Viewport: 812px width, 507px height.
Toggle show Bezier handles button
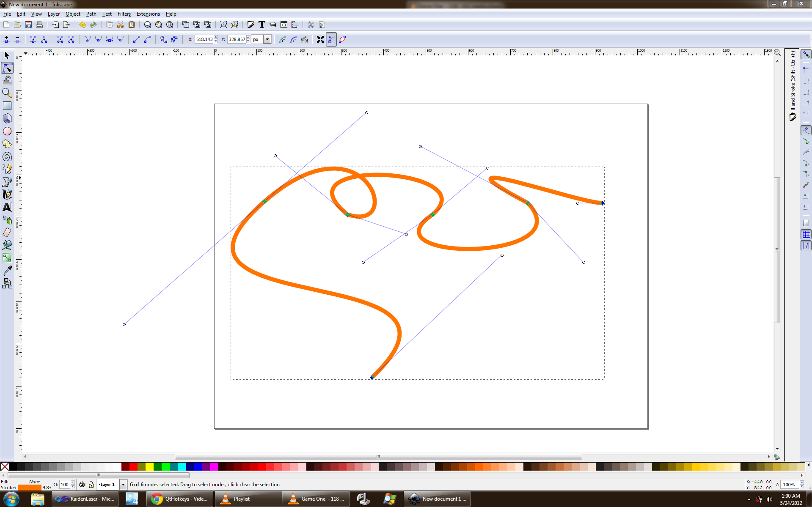(331, 39)
